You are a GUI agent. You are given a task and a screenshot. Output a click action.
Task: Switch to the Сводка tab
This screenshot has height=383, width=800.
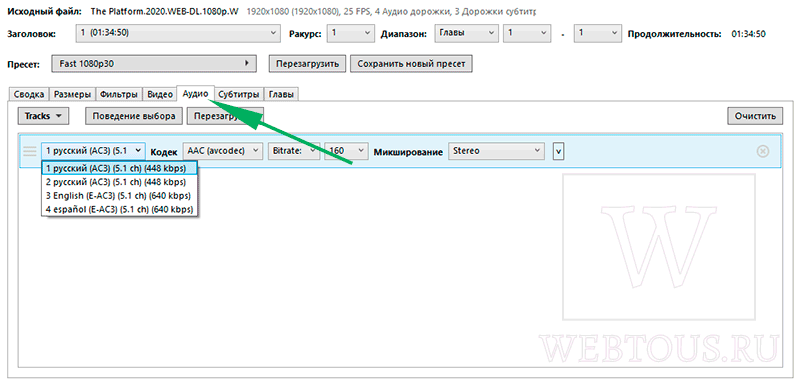(x=29, y=94)
